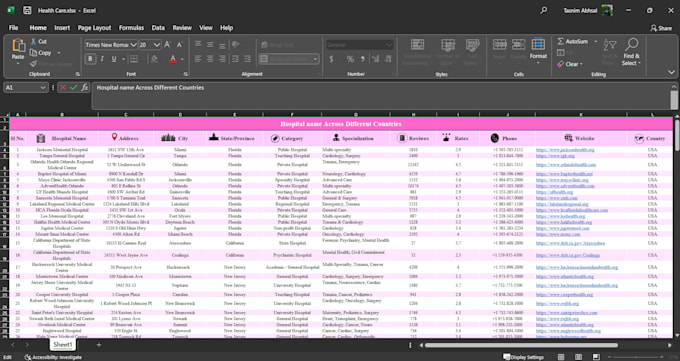Toggle Italic formatting

pos(102,59)
